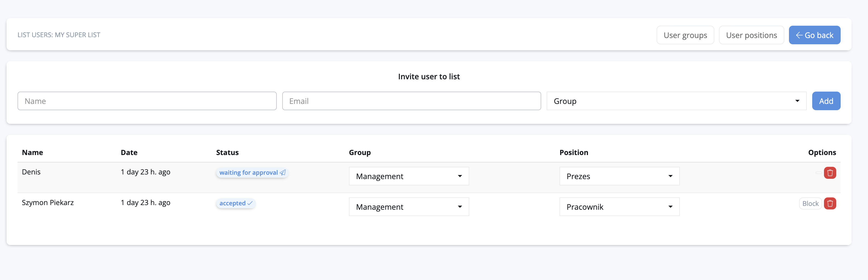The image size is (868, 280).
Task: Click the Go back arrow icon
Action: [x=799, y=35]
